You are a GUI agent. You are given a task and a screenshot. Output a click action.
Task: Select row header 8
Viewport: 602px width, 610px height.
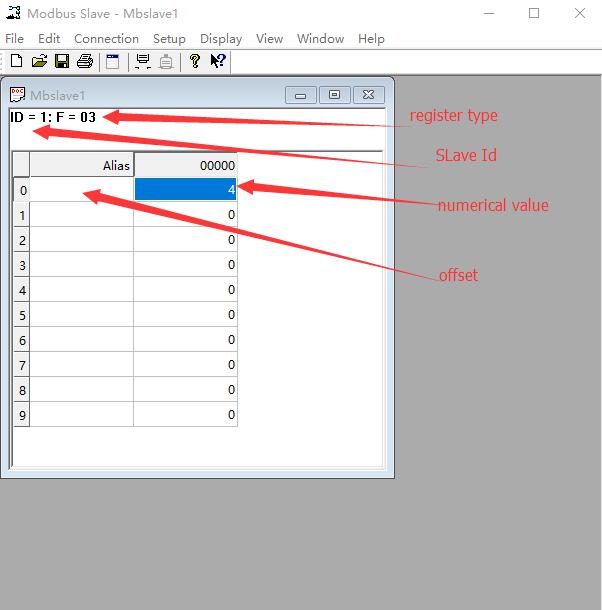point(22,390)
